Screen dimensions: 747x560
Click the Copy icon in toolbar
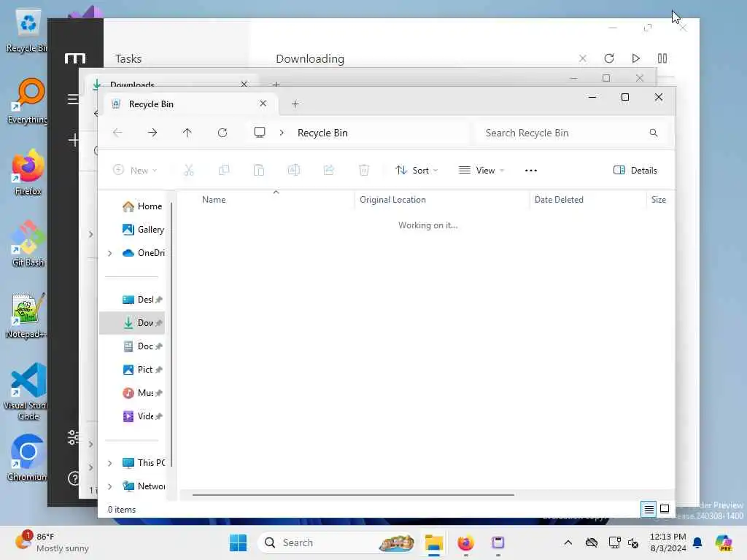[x=224, y=170]
